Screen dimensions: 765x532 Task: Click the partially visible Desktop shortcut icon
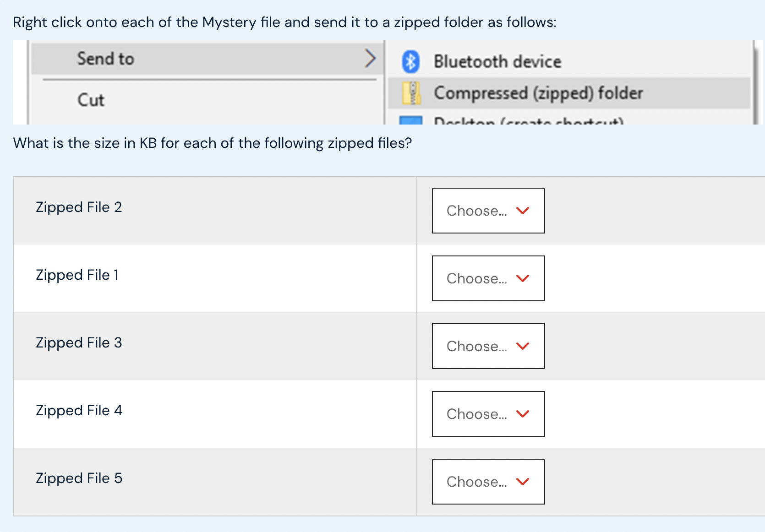click(x=411, y=120)
